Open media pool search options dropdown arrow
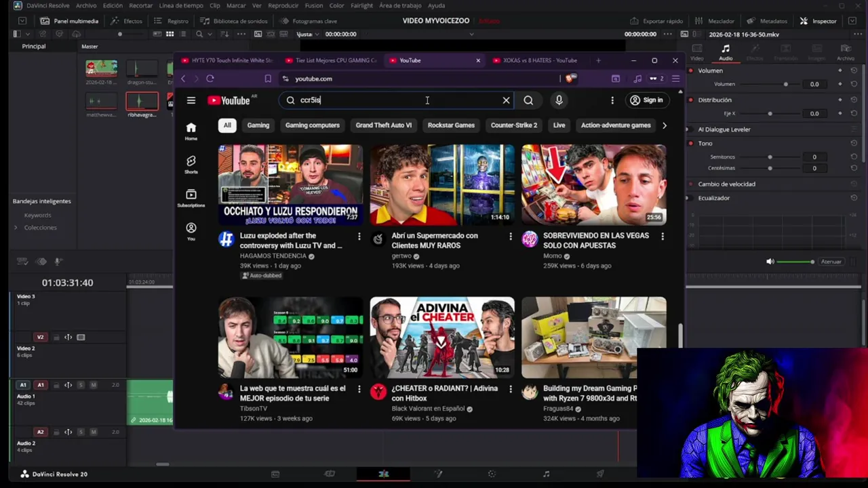The width and height of the screenshot is (868, 488). point(208,34)
